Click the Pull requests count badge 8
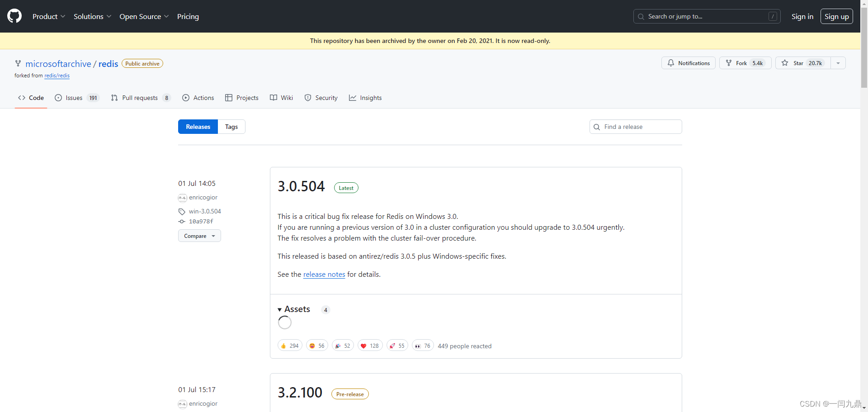Screen dimensions: 868x412 click(x=166, y=98)
